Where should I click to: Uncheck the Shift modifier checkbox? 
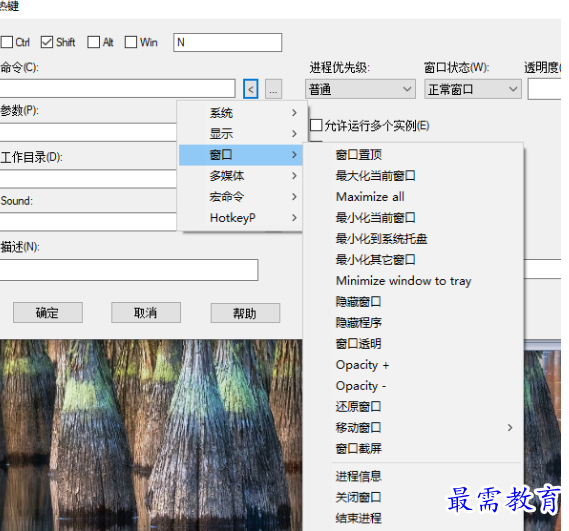point(47,42)
